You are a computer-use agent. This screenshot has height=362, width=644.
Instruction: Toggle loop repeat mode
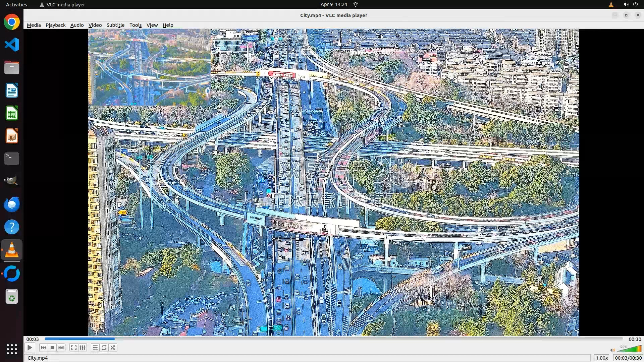pyautogui.click(x=104, y=348)
